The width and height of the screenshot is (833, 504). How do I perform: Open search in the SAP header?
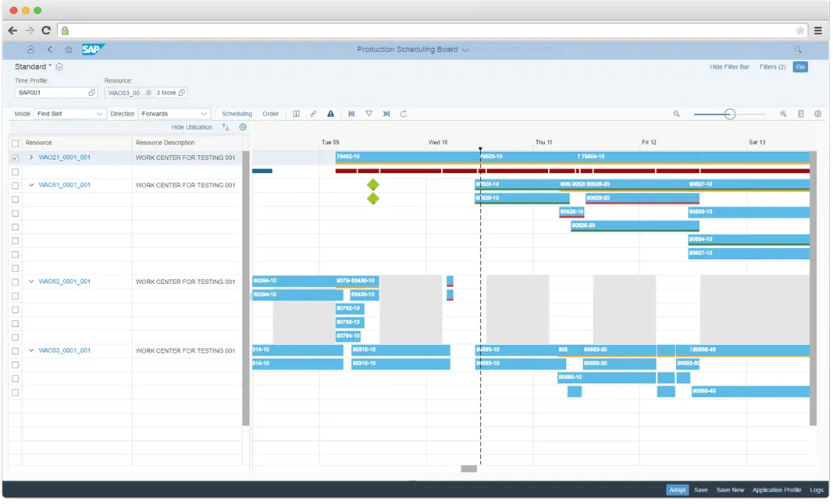(x=798, y=49)
